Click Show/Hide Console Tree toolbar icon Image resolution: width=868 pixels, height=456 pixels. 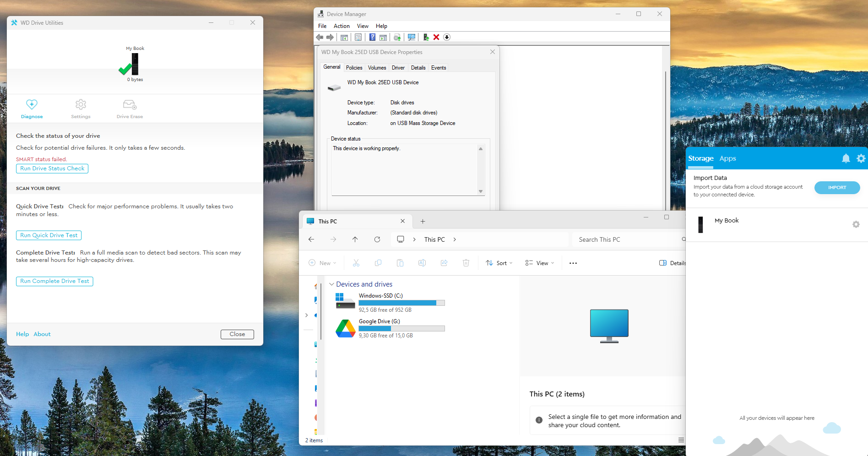tap(344, 37)
